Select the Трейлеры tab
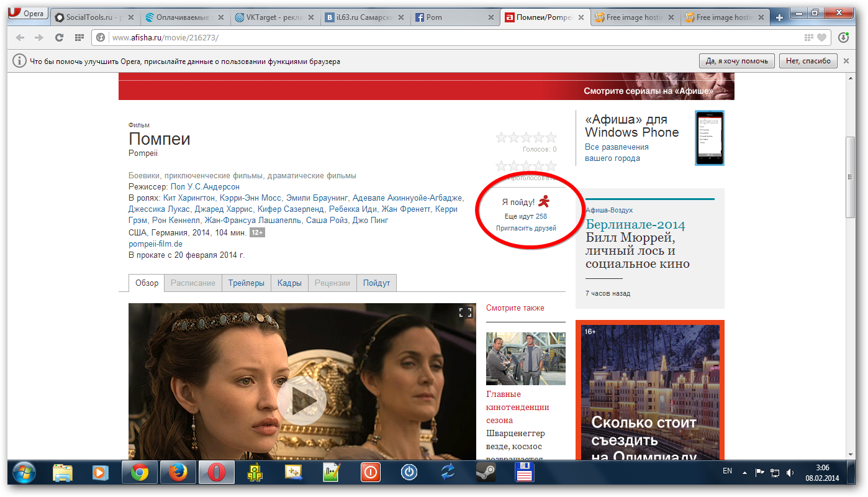The height and width of the screenshot is (497, 868). tap(246, 283)
